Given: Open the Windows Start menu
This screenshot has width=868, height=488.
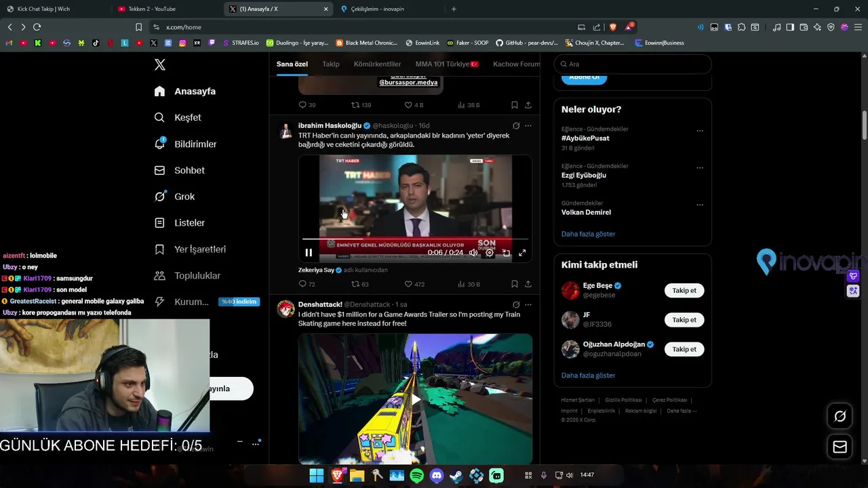Looking at the screenshot, I should tap(317, 476).
